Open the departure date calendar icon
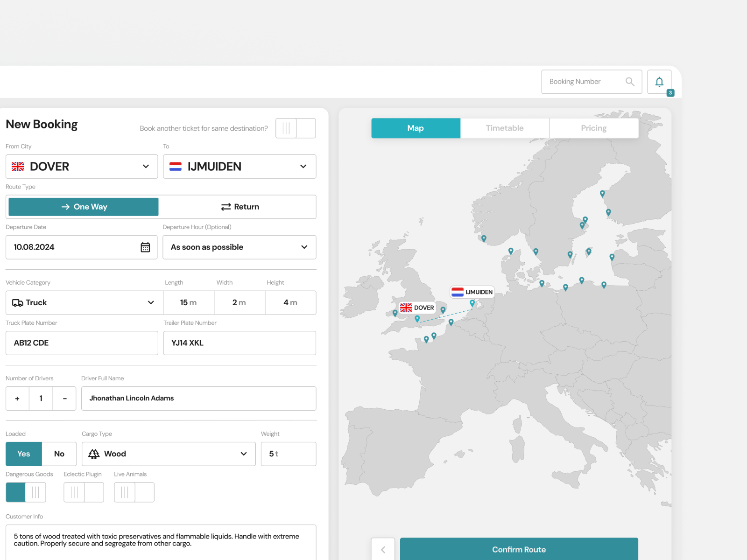747x560 pixels. 145,247
